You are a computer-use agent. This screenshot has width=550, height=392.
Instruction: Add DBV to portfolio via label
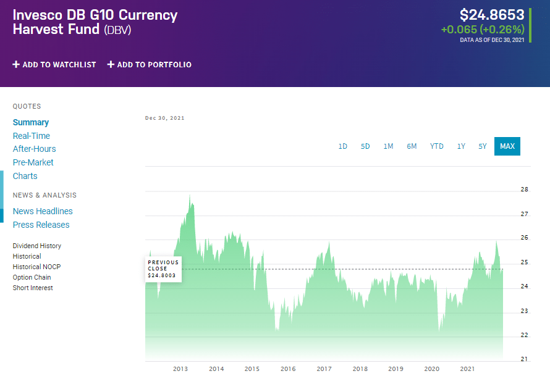[154, 65]
